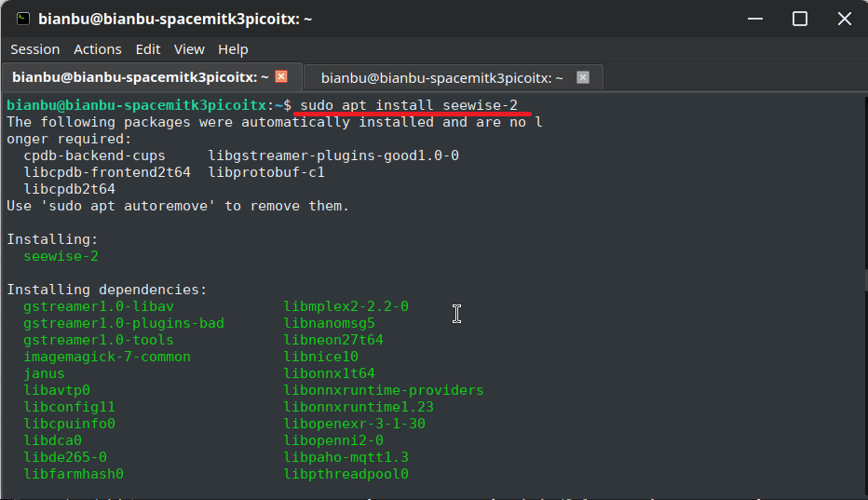Close the first tab with red X icon
Screen dimensions: 868x500
281,76
